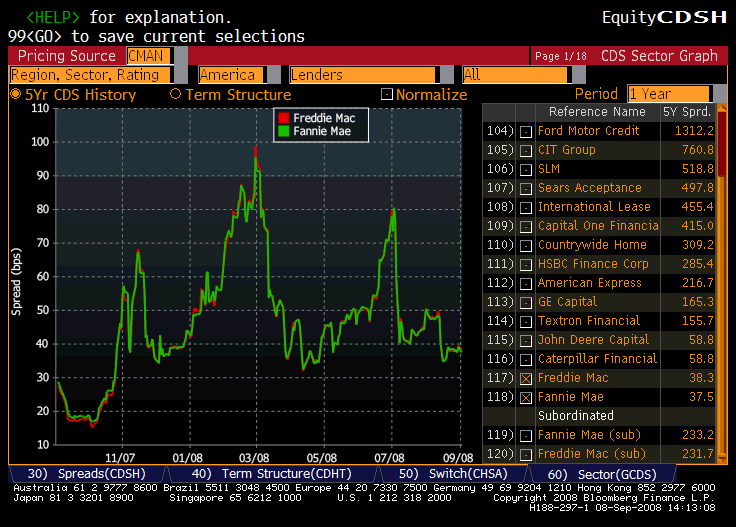Open the America region dropdown
Image resolution: width=736 pixels, height=527 pixels.
click(231, 75)
